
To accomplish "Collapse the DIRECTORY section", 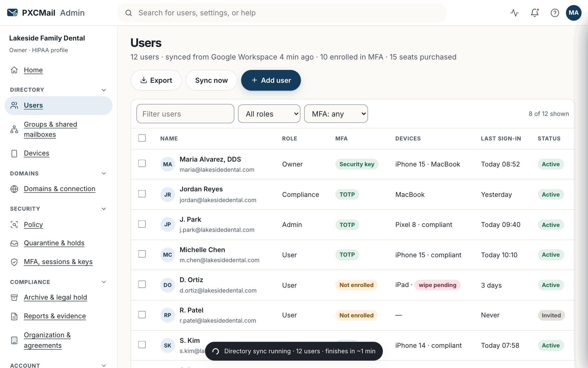I will pos(104,90).
